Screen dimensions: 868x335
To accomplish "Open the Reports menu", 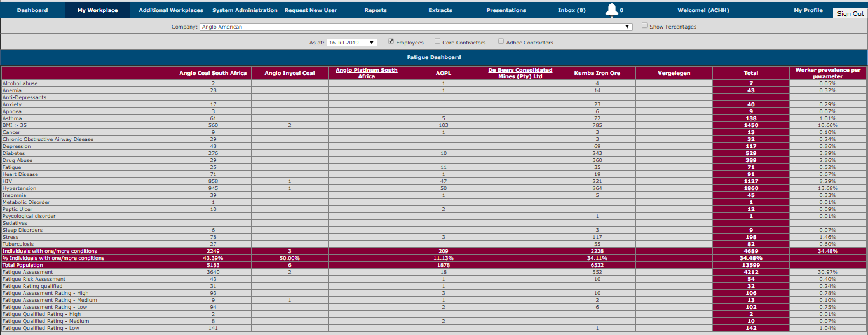I will [376, 10].
